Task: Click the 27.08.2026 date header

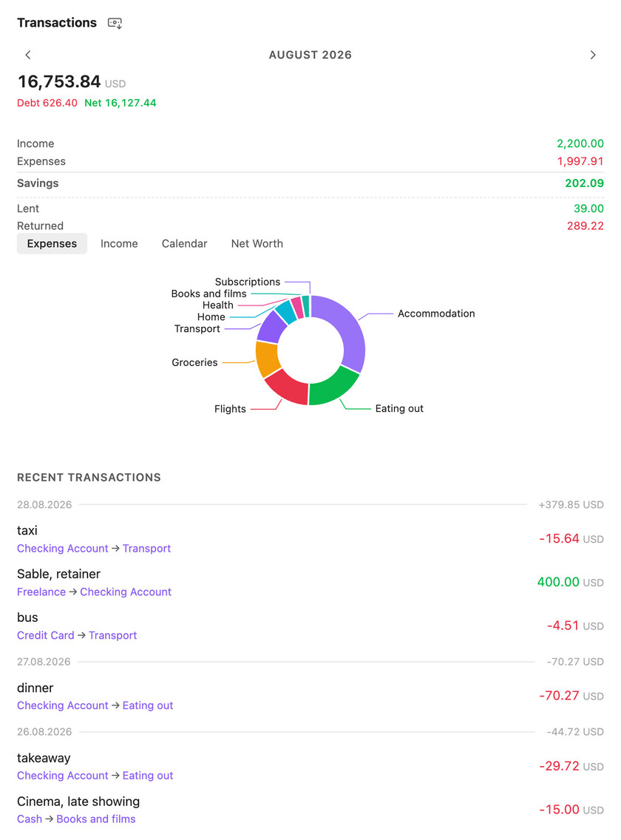Action: coord(44,662)
